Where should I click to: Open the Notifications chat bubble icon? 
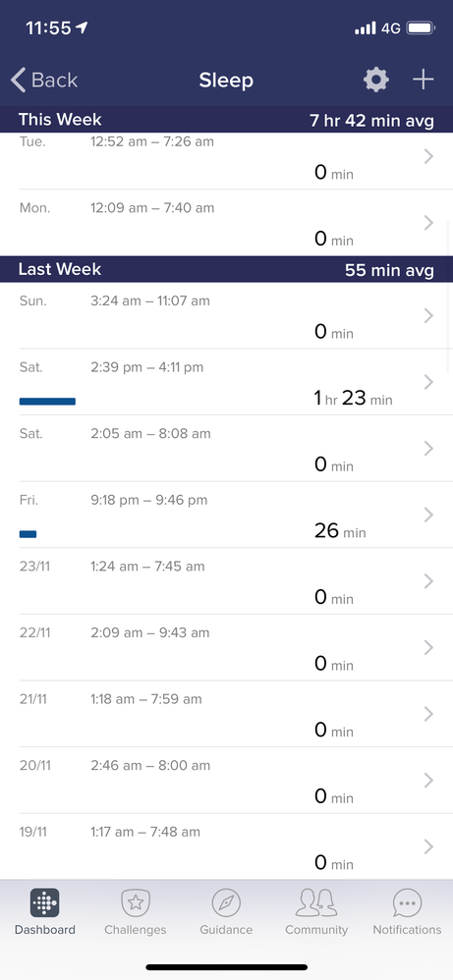tap(408, 902)
